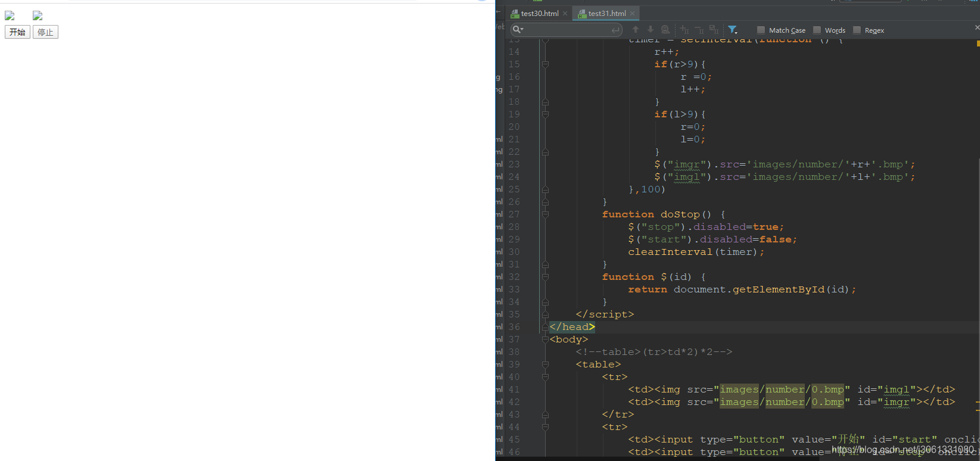
Task: Collapse the body tag on line 37
Action: [x=545, y=339]
